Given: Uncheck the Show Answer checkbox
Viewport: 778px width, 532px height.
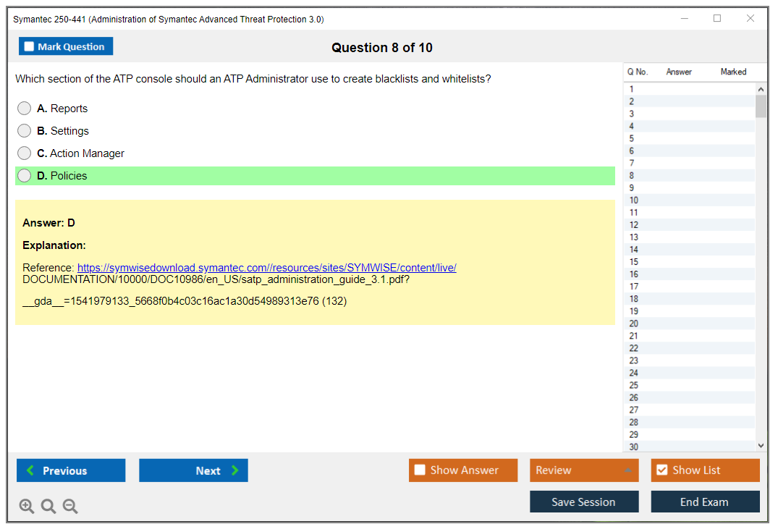Looking at the screenshot, I should click(x=420, y=470).
